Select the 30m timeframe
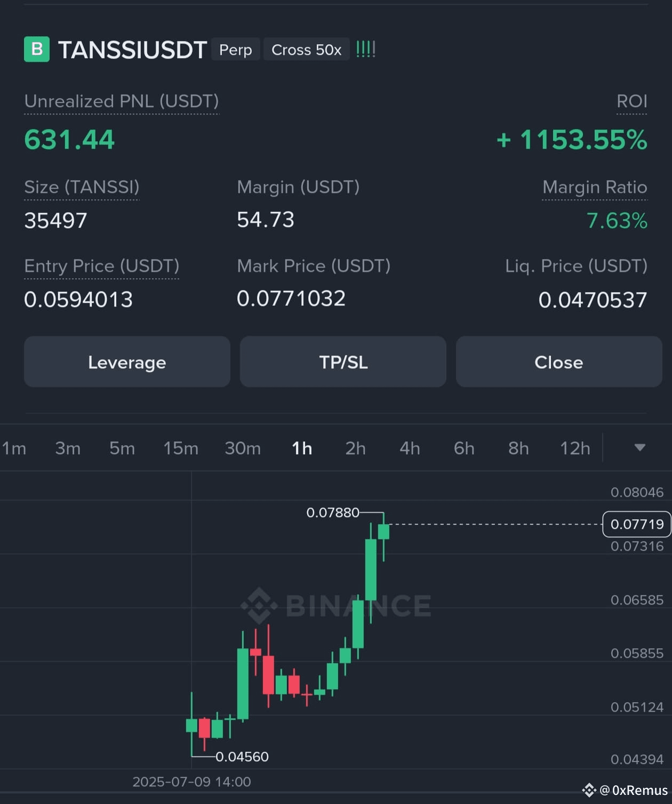672x804 pixels. (x=243, y=448)
